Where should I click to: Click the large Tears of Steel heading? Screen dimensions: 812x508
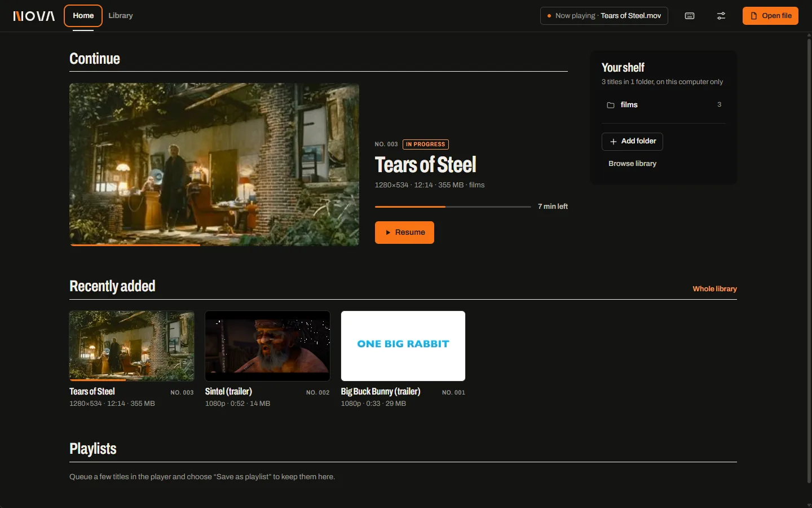pos(426,165)
